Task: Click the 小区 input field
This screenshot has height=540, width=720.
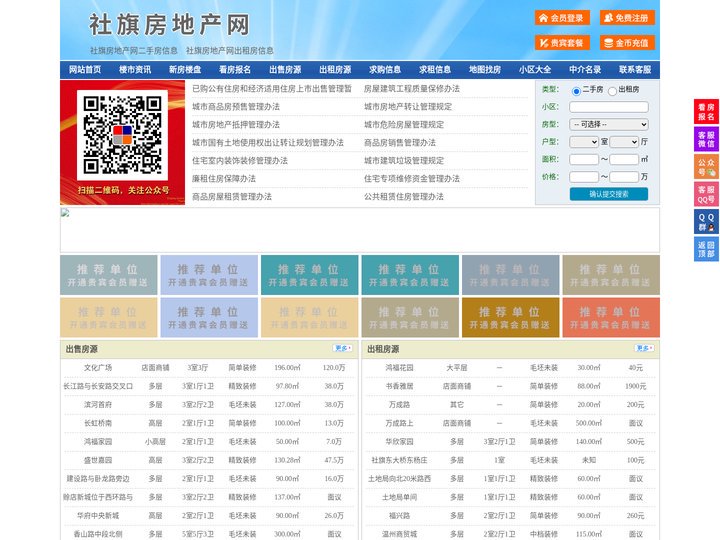Action: click(x=609, y=107)
